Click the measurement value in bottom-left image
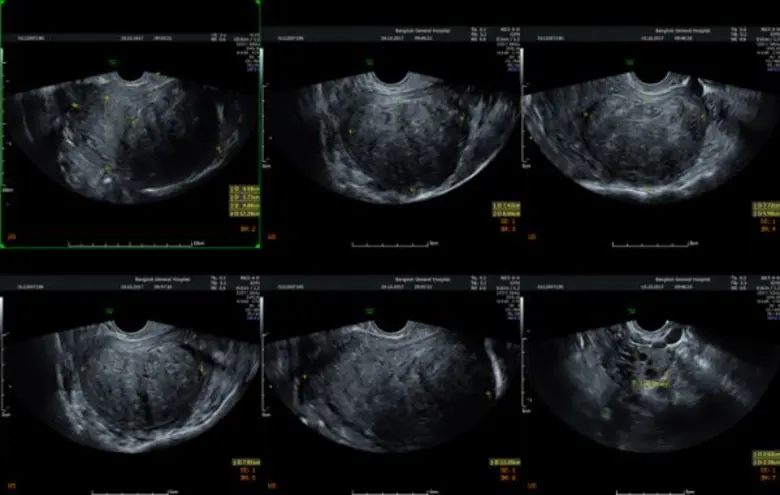 [x=245, y=461]
